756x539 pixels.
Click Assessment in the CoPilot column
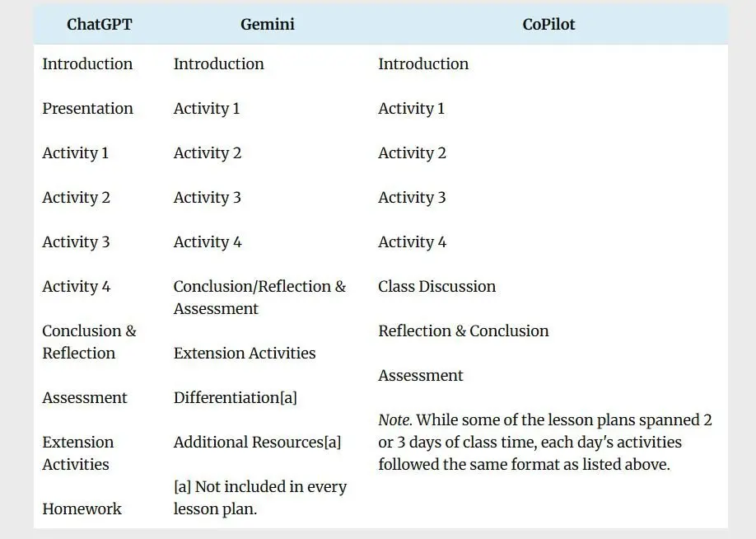[420, 375]
